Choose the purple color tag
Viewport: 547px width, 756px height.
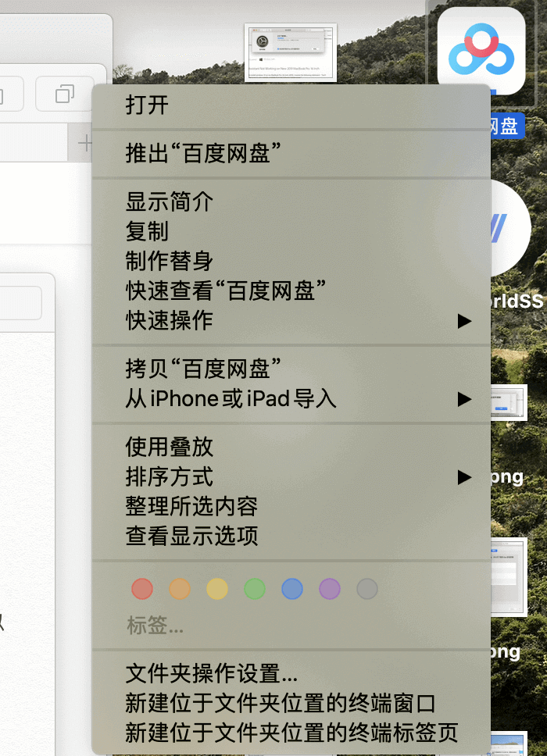pos(330,588)
